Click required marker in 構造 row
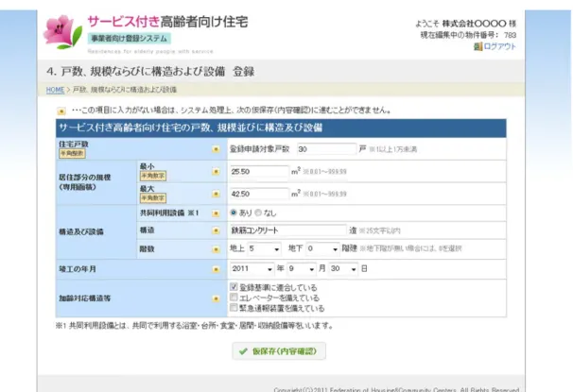This screenshot has width=573, height=392. (216, 230)
